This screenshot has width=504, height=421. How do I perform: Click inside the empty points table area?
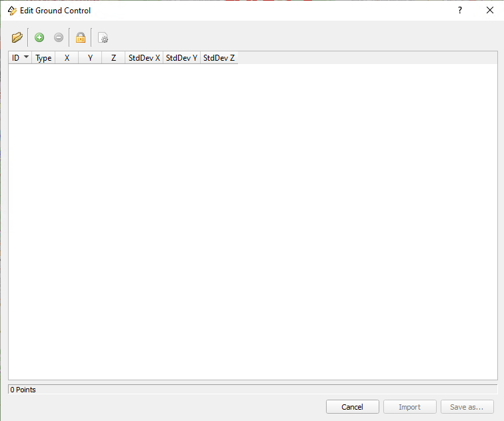tap(252, 220)
